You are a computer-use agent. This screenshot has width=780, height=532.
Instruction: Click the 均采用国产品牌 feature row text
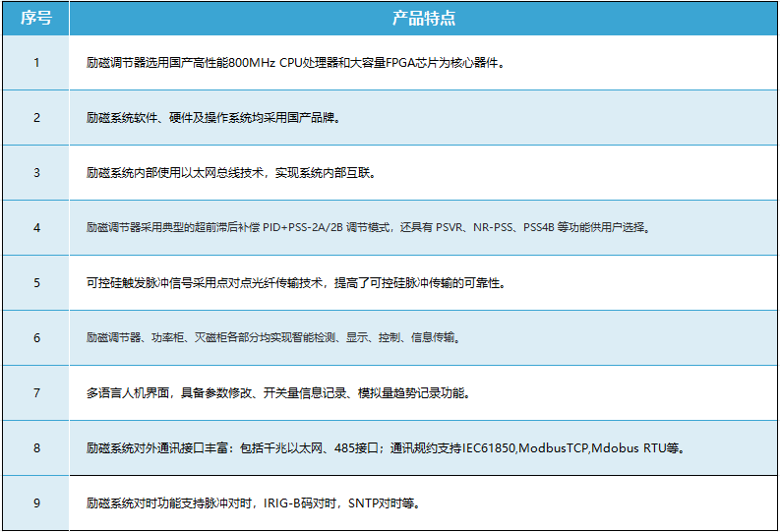(x=295, y=118)
